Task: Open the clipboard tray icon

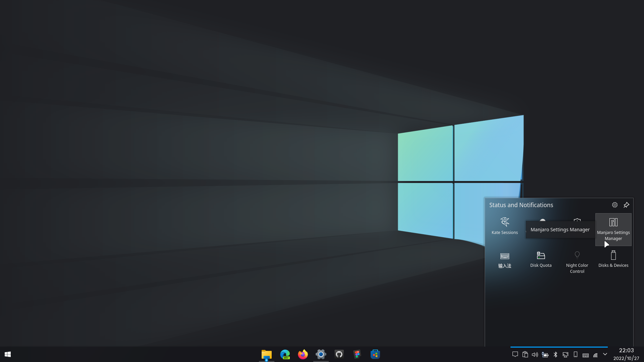Action: pyautogui.click(x=525, y=354)
